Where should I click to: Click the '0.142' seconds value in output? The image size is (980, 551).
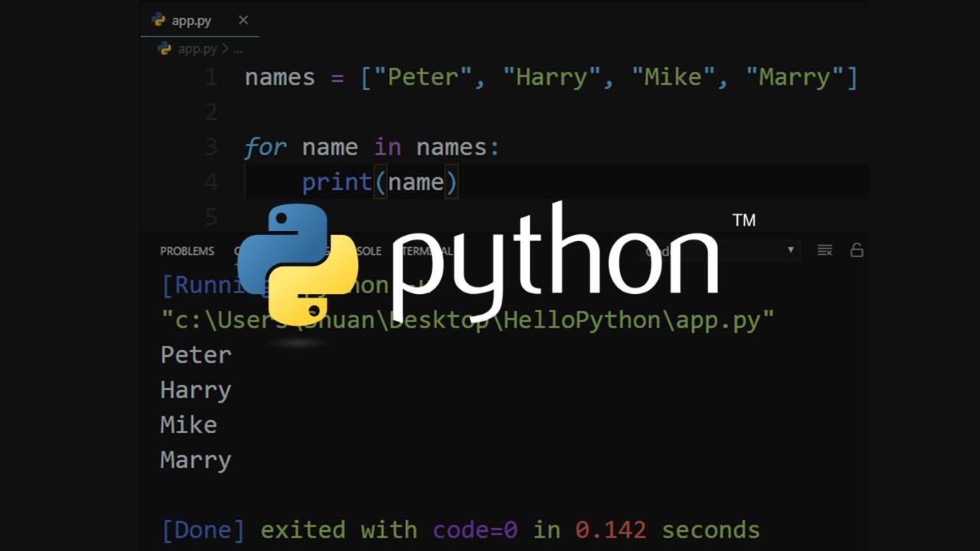(x=611, y=530)
